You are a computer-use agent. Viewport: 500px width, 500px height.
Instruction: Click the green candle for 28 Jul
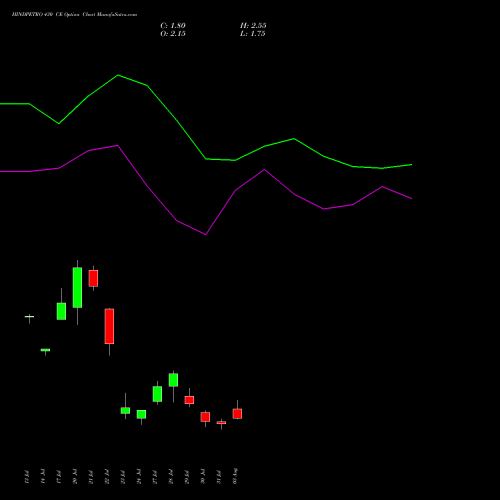tap(173, 380)
